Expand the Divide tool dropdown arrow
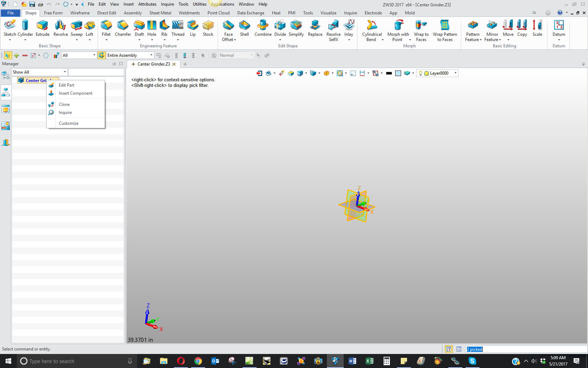This screenshot has height=368, width=588. [x=280, y=40]
